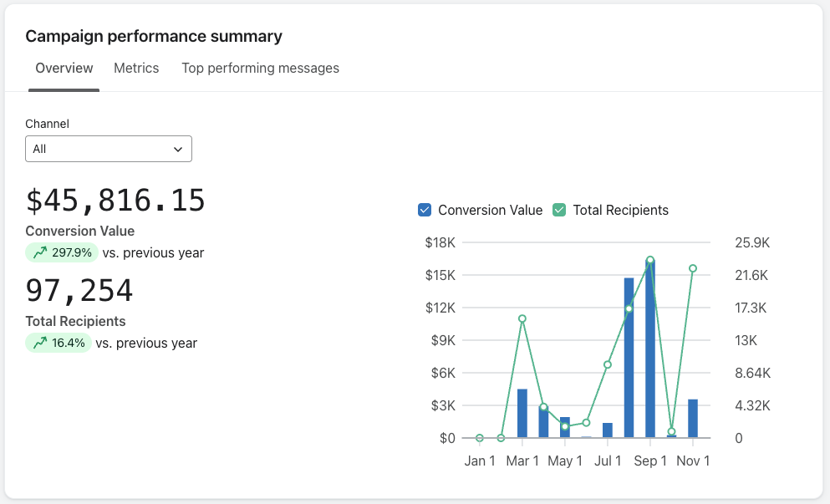Click the trending-up icon beside 297.9%

pos(39,252)
